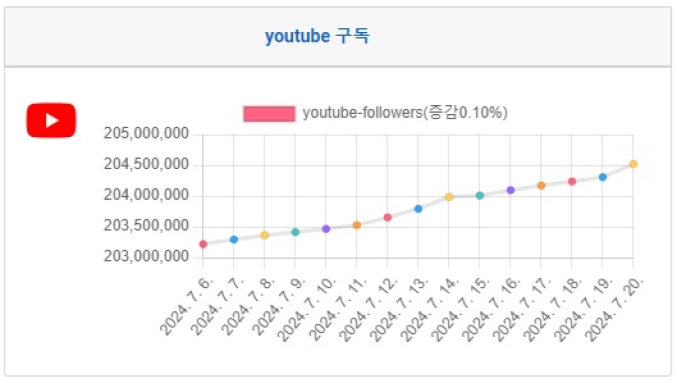
Task: Select the 2024. 7. 7. data point
Action: [x=234, y=239]
